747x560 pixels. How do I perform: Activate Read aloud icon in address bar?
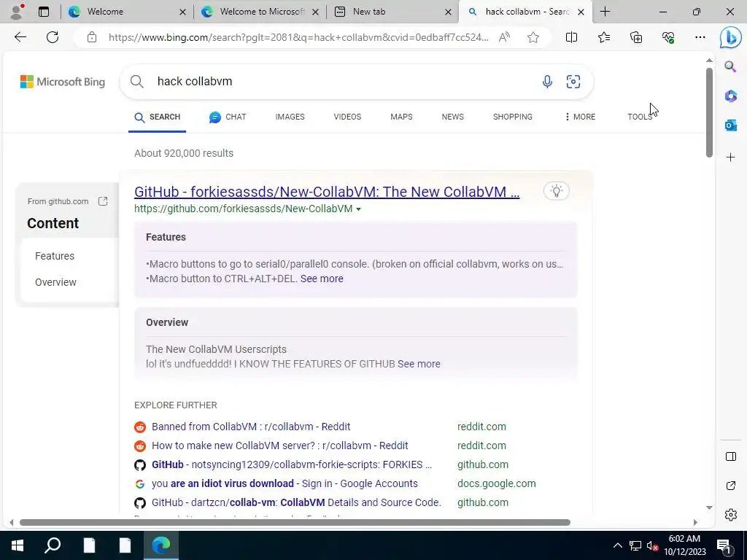504,37
